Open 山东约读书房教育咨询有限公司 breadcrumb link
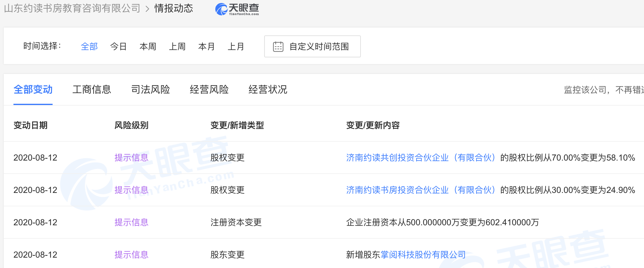This screenshot has height=268, width=644. click(72, 9)
